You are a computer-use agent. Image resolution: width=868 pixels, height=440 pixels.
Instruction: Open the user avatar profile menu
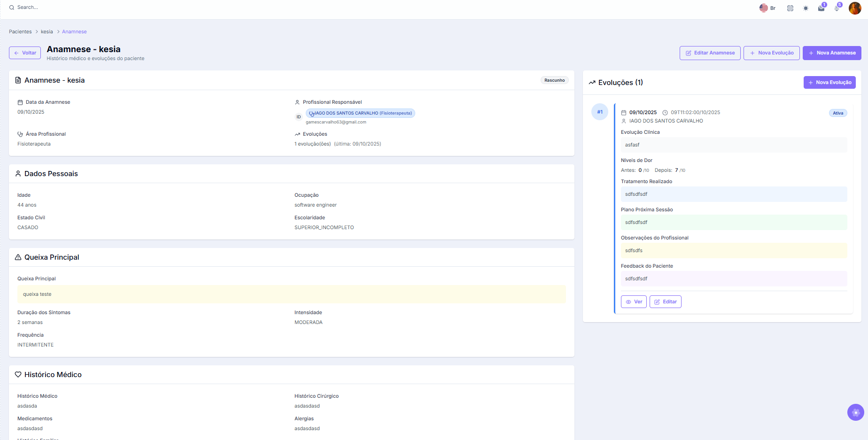pyautogui.click(x=854, y=8)
